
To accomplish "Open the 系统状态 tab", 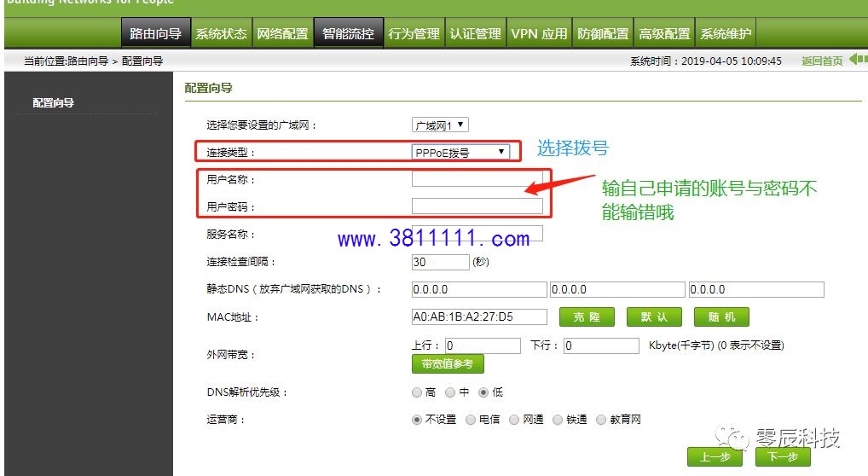I will coord(221,33).
